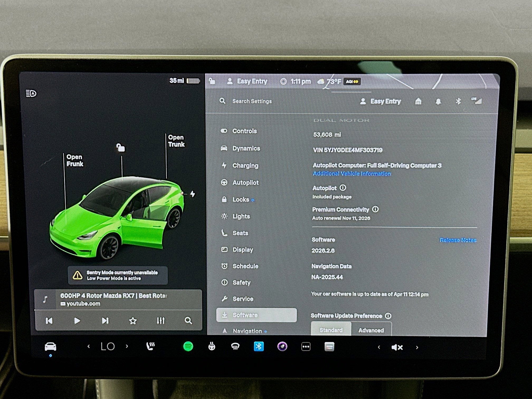Image resolution: width=532 pixels, height=399 pixels.
Task: Tap the VIN number text
Action: 348,150
